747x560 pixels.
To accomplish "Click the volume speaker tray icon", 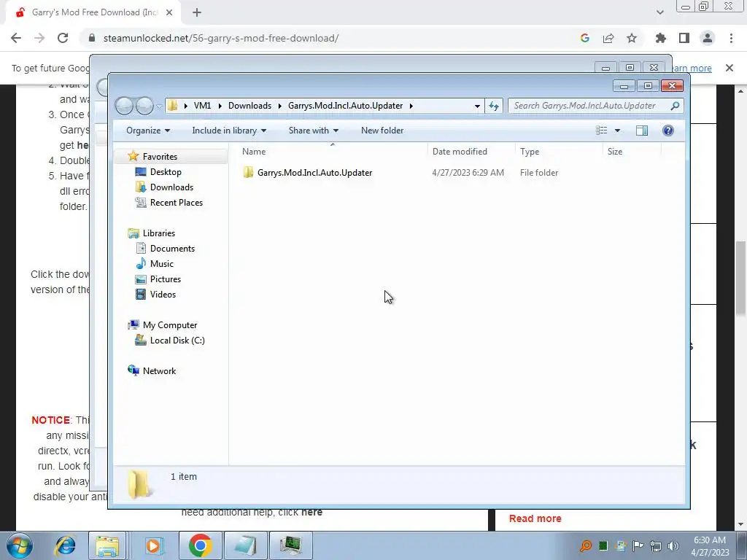I will pyautogui.click(x=673, y=546).
